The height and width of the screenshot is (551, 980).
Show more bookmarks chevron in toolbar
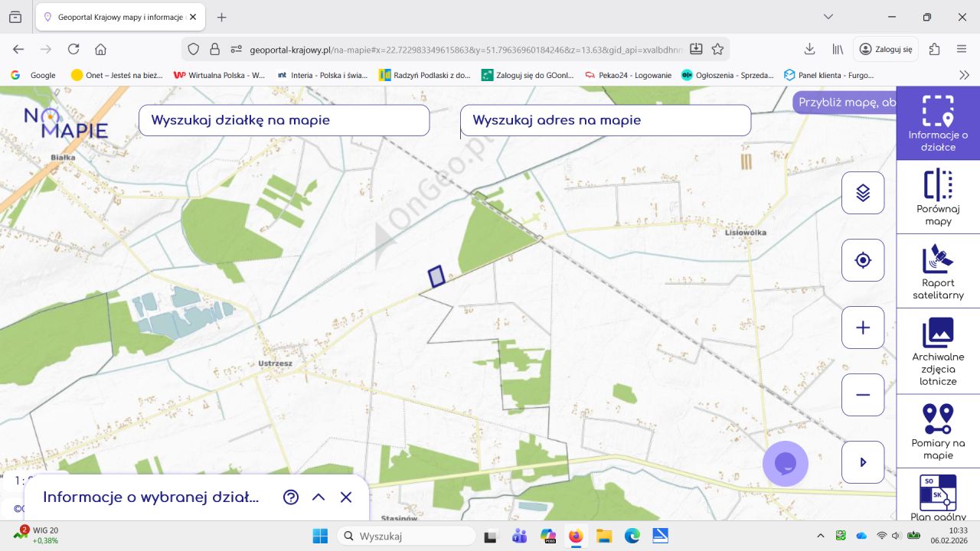pos(964,75)
